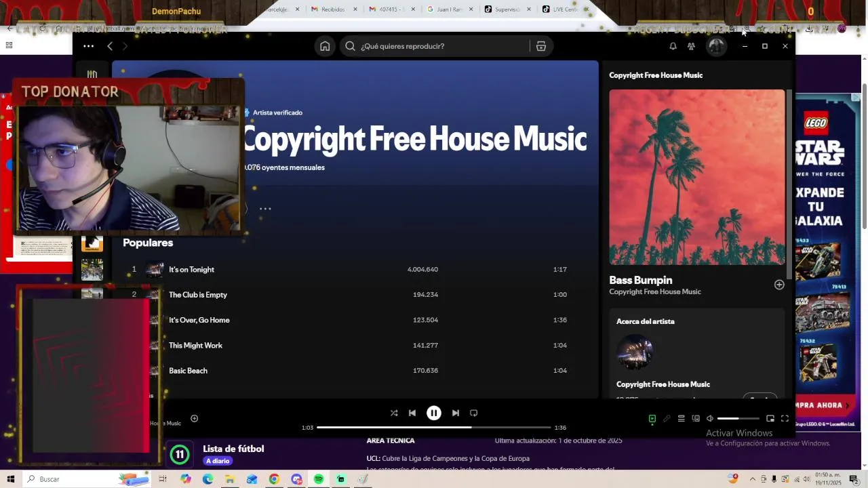Image resolution: width=868 pixels, height=488 pixels.
Task: Open the Friend Activity icon
Action: [x=691, y=46]
